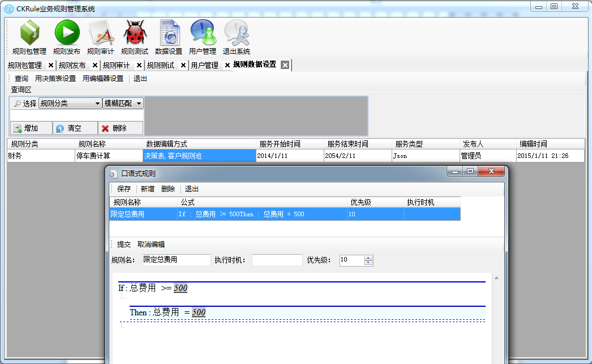Sort by 发布人 column header
Viewport: 592px width, 364px height.
click(x=488, y=144)
